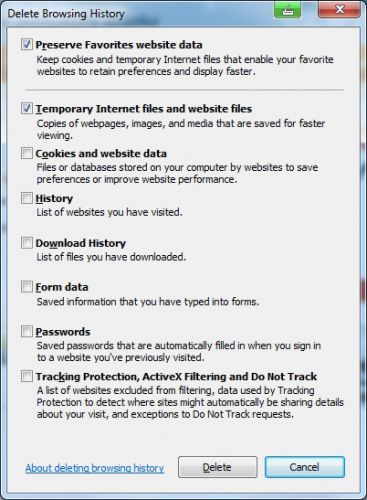Close the Delete Browsing History dialog

[x=339, y=9]
